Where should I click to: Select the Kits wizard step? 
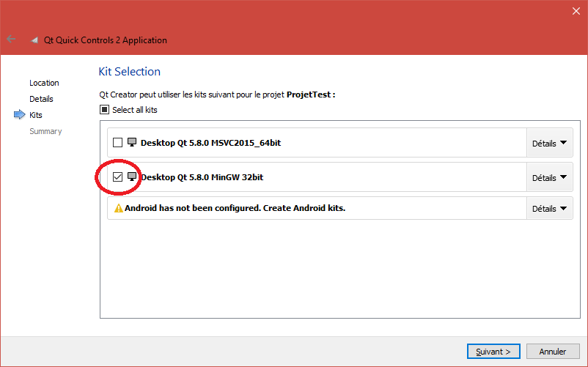click(x=36, y=115)
